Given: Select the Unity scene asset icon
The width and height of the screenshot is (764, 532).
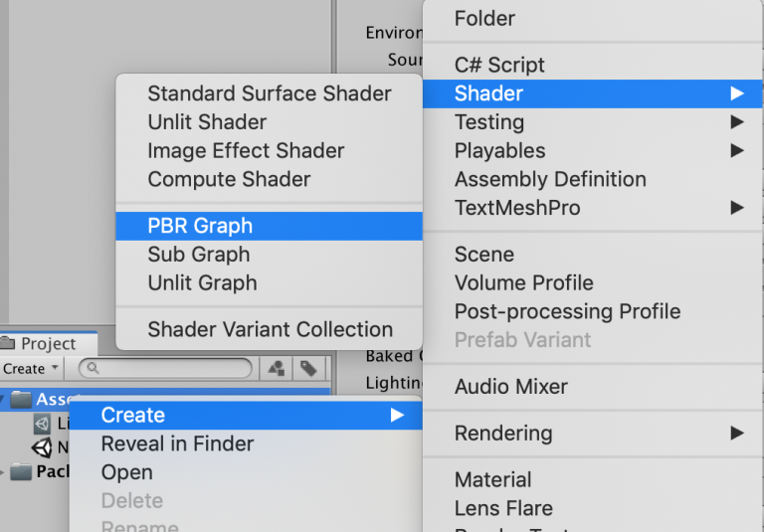Looking at the screenshot, I should click(42, 447).
